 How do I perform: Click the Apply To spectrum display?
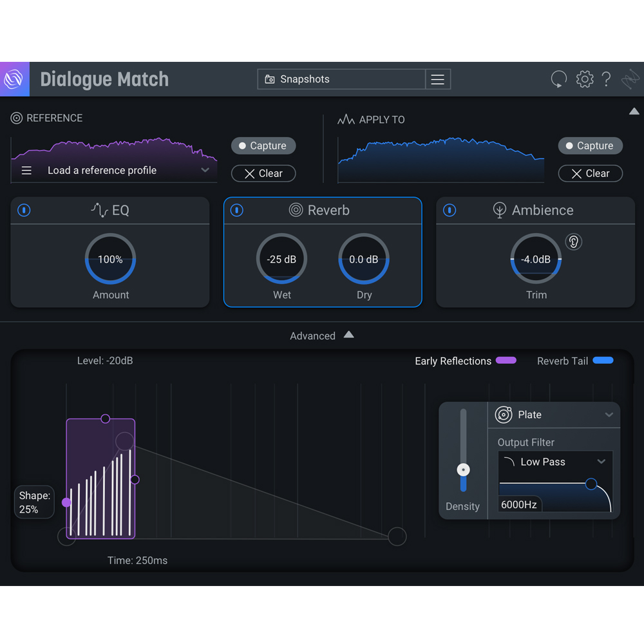441,160
